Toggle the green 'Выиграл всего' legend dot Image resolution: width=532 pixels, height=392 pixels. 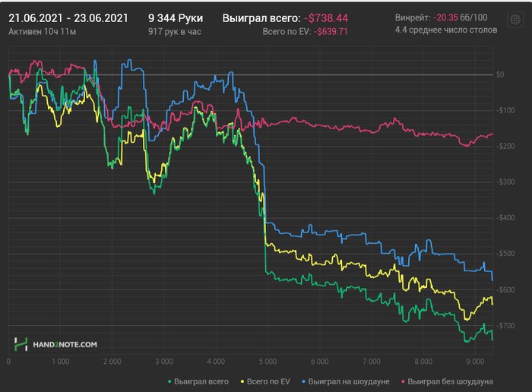click(x=169, y=382)
